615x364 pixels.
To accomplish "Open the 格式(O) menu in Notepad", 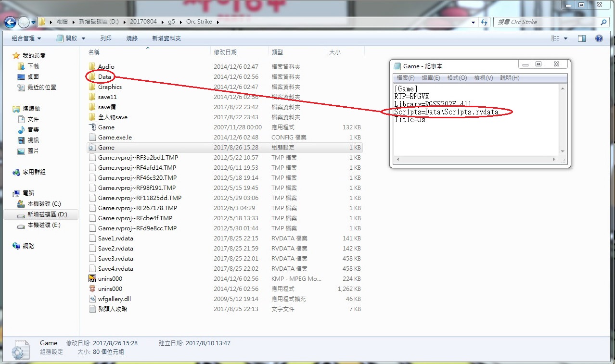I will point(457,78).
